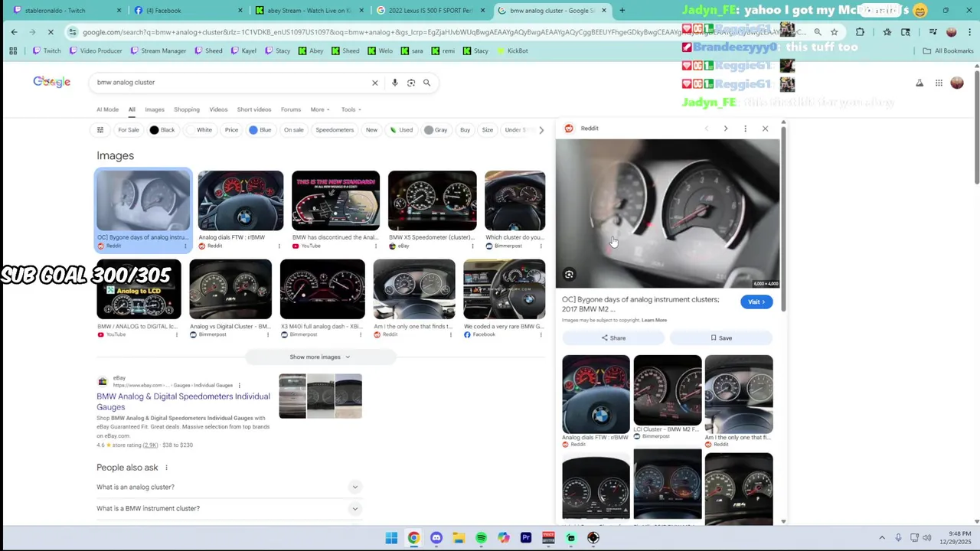Clear the search box with the X icon
Screen dimensions: 980x551
click(x=375, y=83)
